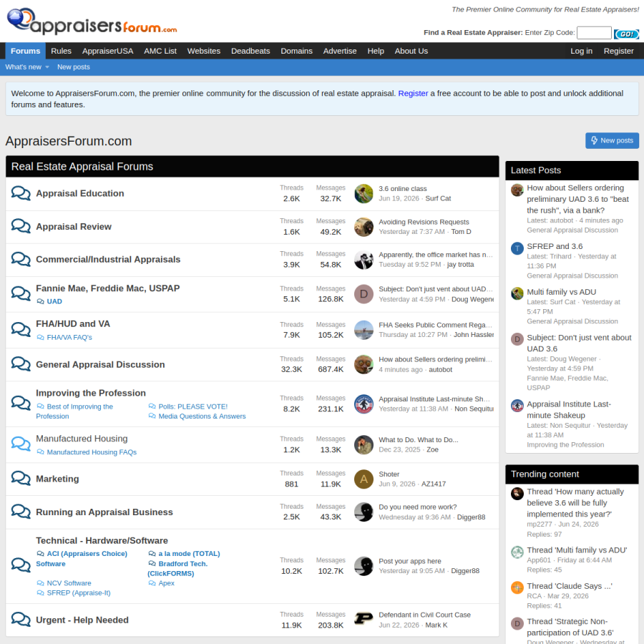
Task: Open SFREP (Appraise-It) sub-forum
Action: [x=79, y=592]
